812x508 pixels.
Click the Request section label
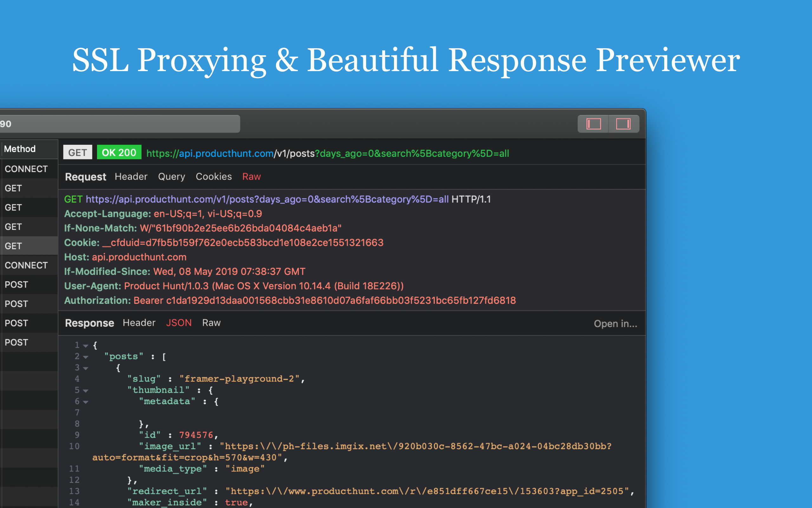click(86, 177)
